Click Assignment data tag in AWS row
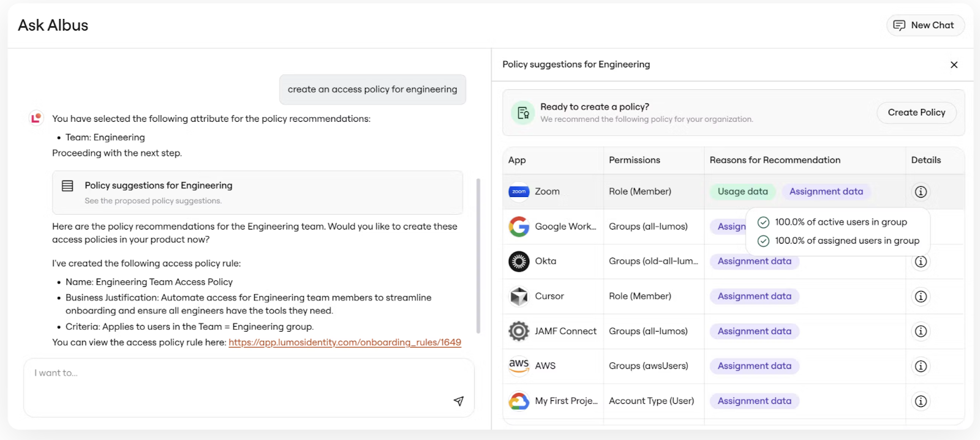 point(754,366)
